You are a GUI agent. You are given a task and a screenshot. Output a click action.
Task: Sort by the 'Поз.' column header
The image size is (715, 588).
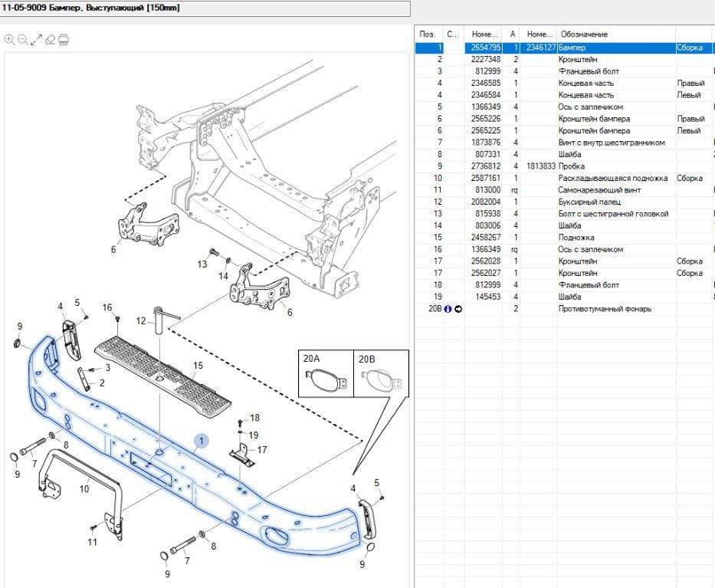point(428,34)
